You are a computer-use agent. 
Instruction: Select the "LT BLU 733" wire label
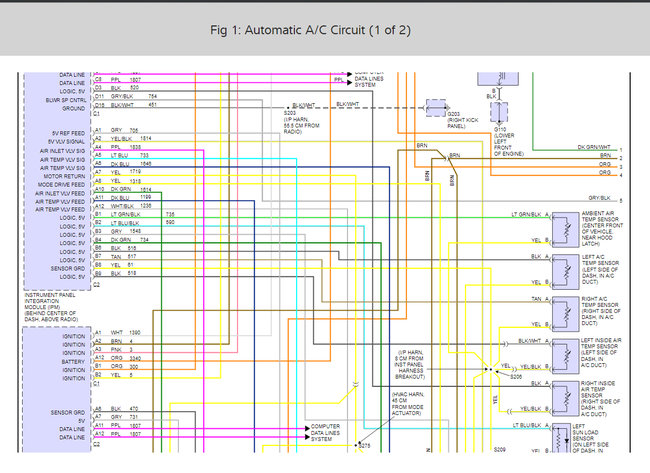[x=129, y=155]
